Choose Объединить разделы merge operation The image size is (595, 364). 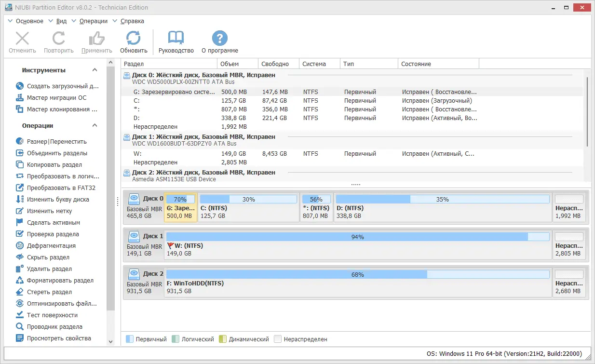tap(57, 153)
